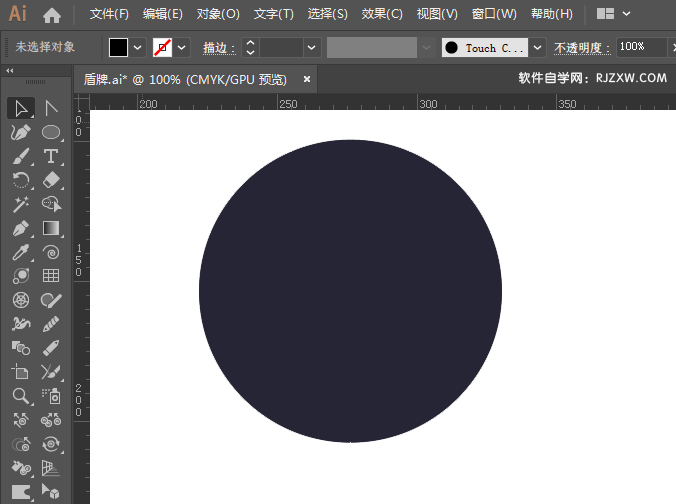Collapse the tools panel double arrow
Screen dimensions: 676x504
coord(9,70)
